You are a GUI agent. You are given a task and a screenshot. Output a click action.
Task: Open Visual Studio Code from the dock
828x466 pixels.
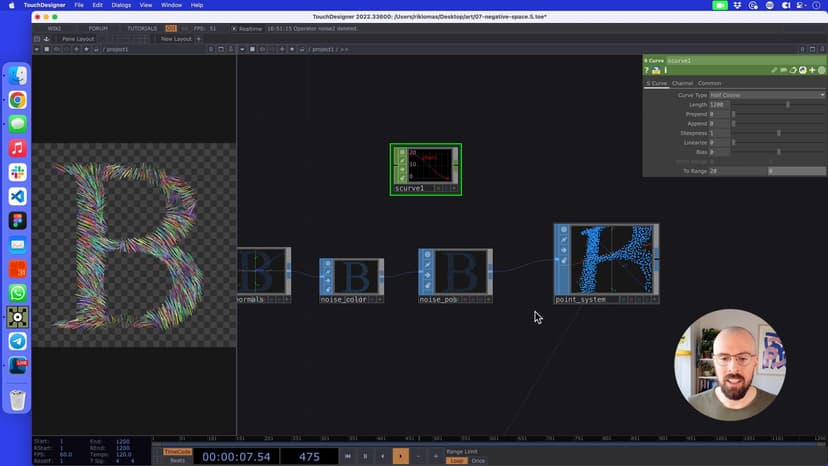(x=17, y=196)
